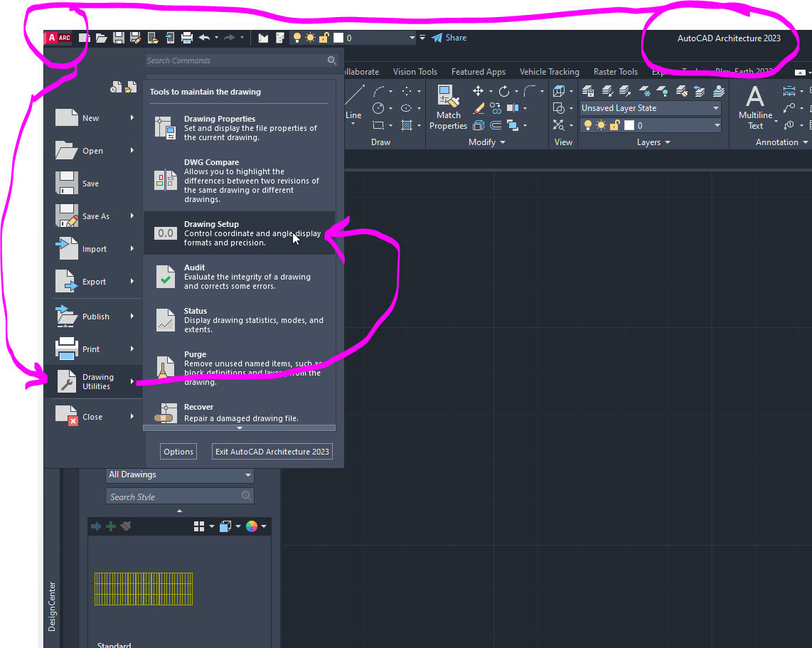This screenshot has width=812, height=648.
Task: Open Recover to repair a damaged file
Action: click(213, 411)
